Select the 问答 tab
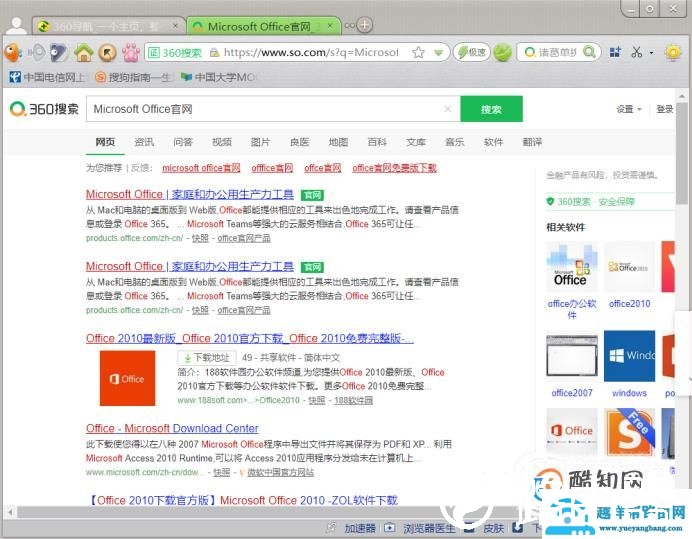The image size is (692, 539). point(183,142)
